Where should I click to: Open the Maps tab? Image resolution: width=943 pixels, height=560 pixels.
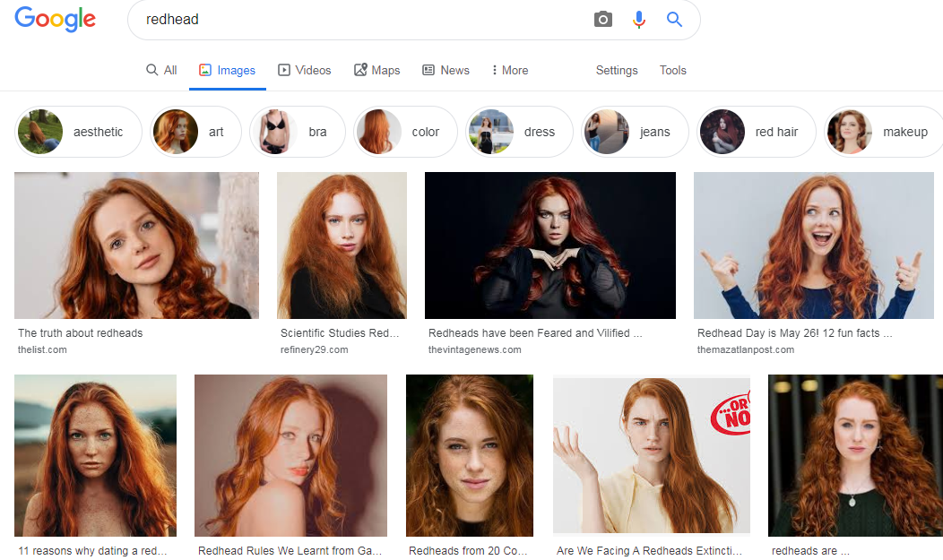pyautogui.click(x=377, y=70)
